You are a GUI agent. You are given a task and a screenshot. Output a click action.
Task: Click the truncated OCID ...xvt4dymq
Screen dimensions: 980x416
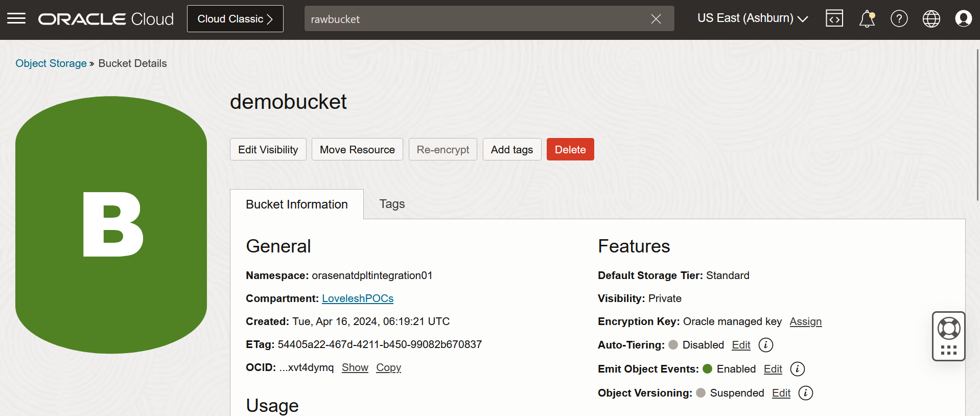tap(307, 367)
